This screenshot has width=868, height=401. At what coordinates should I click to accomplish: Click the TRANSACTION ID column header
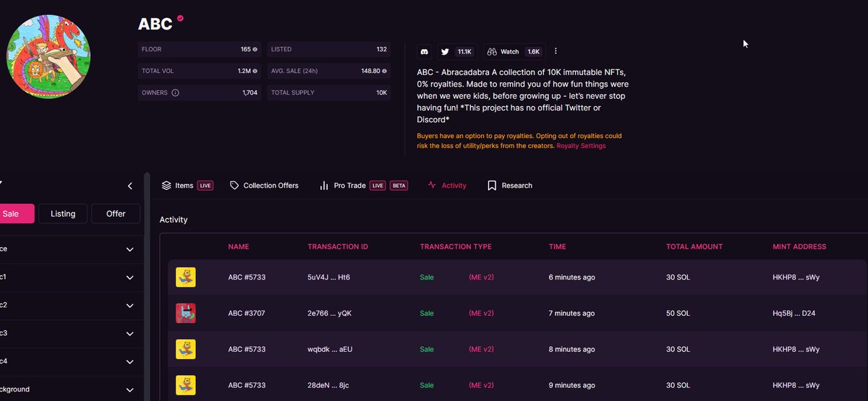(x=338, y=247)
